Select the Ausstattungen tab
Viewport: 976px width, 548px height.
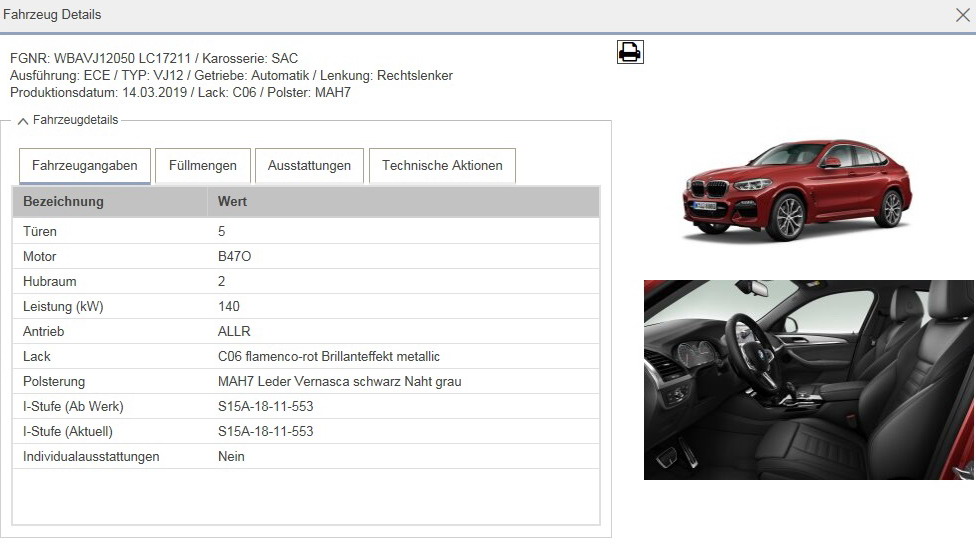coord(309,166)
